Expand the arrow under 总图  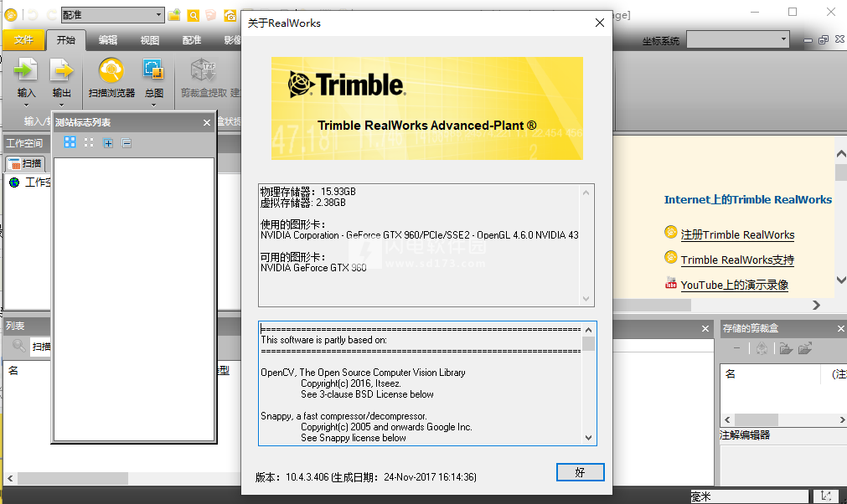[153, 105]
